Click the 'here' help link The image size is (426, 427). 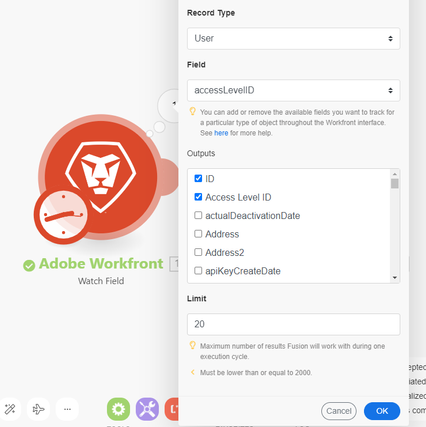pos(221,133)
